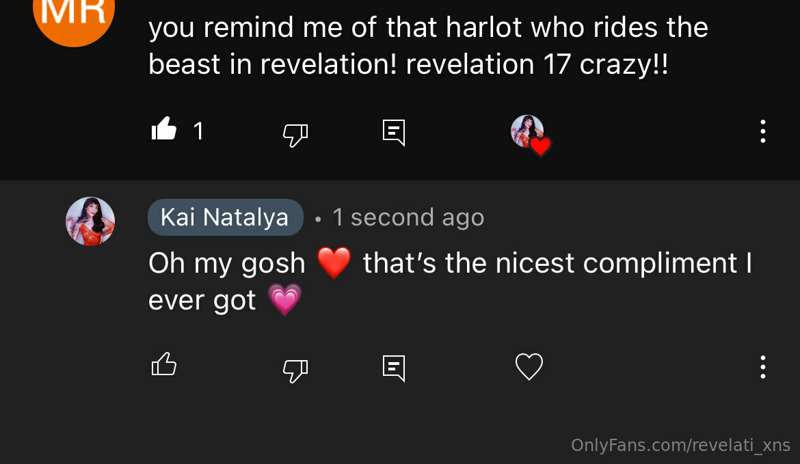Image resolution: width=800 pixels, height=464 pixels.
Task: Click the pink sparkling heart emoji
Action: pos(285,300)
